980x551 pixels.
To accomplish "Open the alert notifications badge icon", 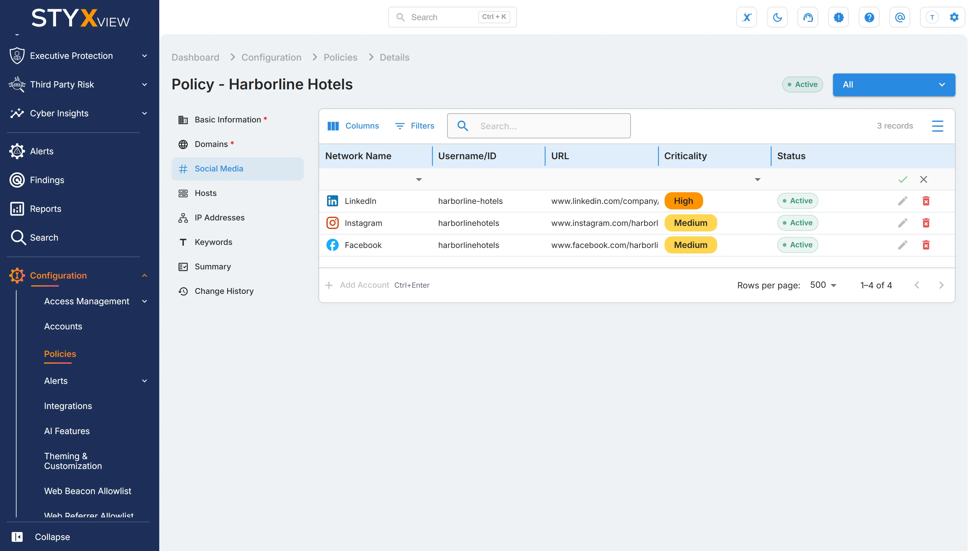I will pos(839,17).
